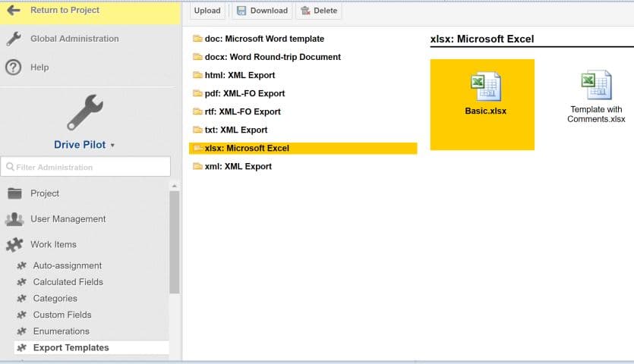
Task: Open Auto-assignment settings
Action: point(67,265)
